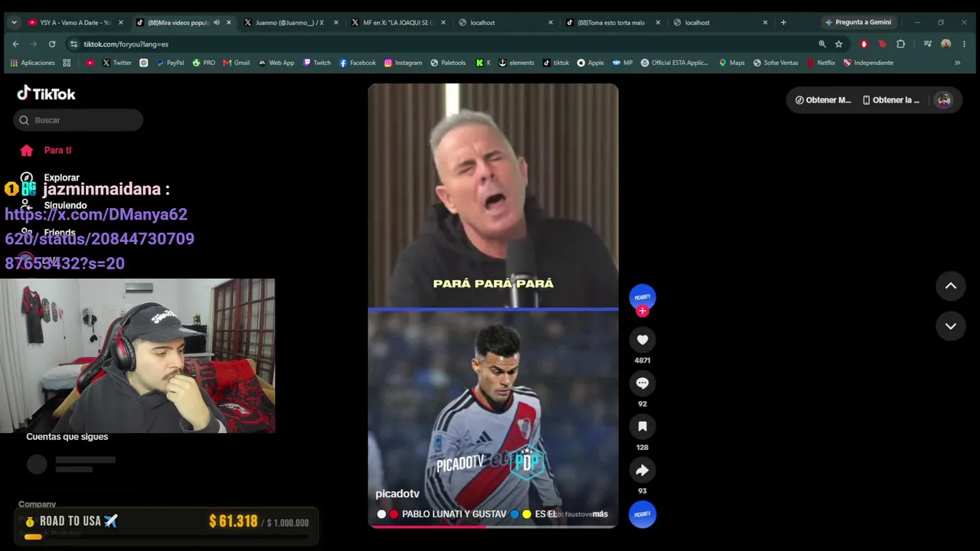The height and width of the screenshot is (551, 980).
Task: Click Pregunta a Gemini button
Action: (857, 22)
